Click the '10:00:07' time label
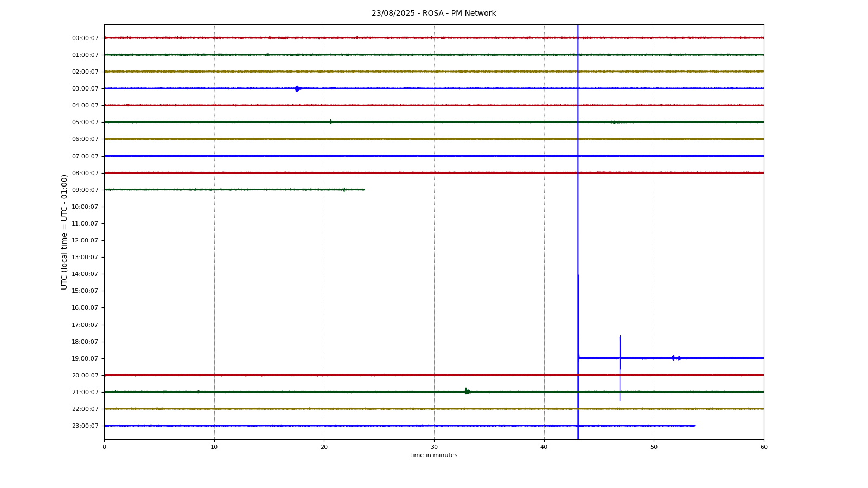868x488 pixels. pos(85,207)
